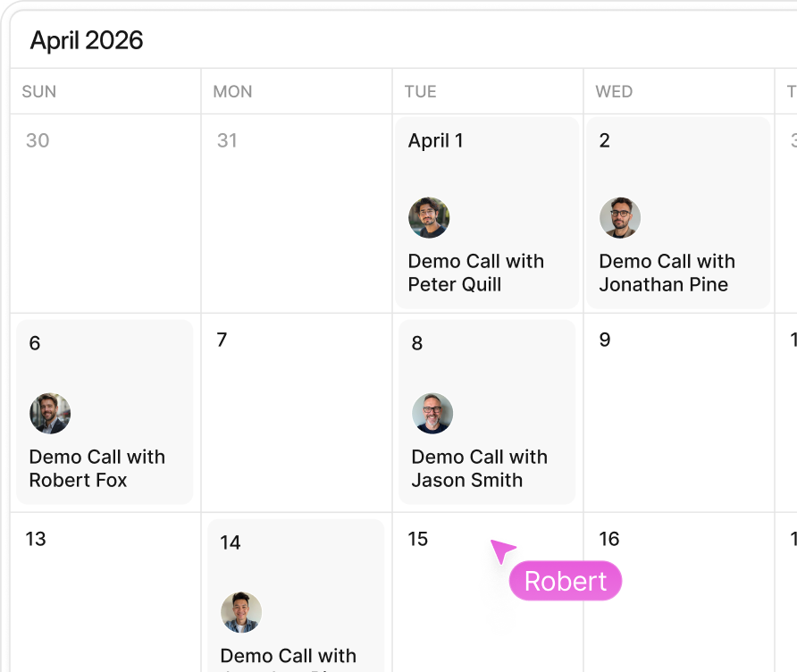The image size is (797, 672).
Task: Select the April 16 day cell
Action: point(678,592)
